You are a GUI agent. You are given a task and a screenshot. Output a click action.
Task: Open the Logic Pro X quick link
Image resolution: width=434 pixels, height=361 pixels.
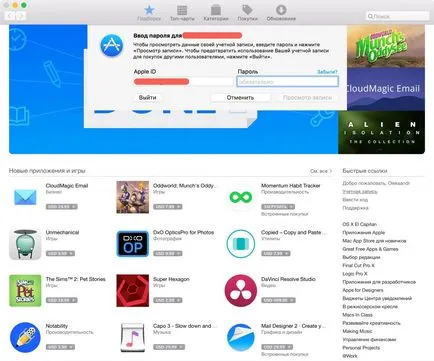click(355, 274)
